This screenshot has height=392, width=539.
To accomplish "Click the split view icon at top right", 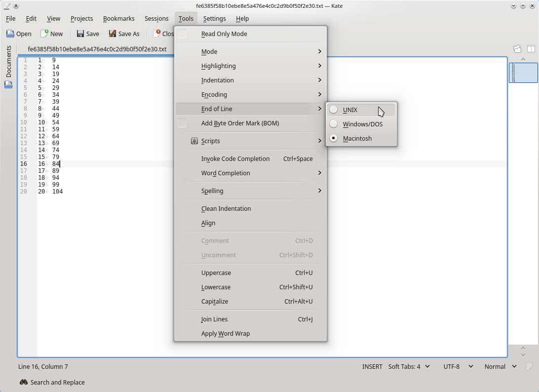I will [531, 49].
